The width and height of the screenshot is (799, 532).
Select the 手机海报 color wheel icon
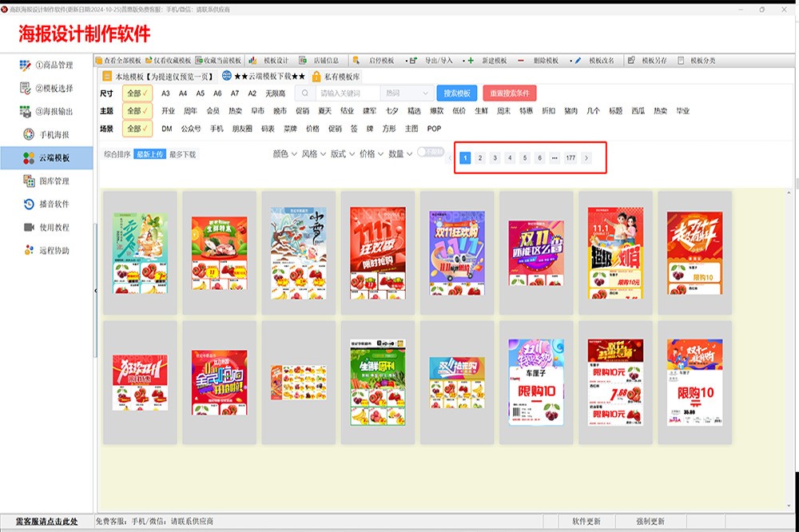pos(29,134)
